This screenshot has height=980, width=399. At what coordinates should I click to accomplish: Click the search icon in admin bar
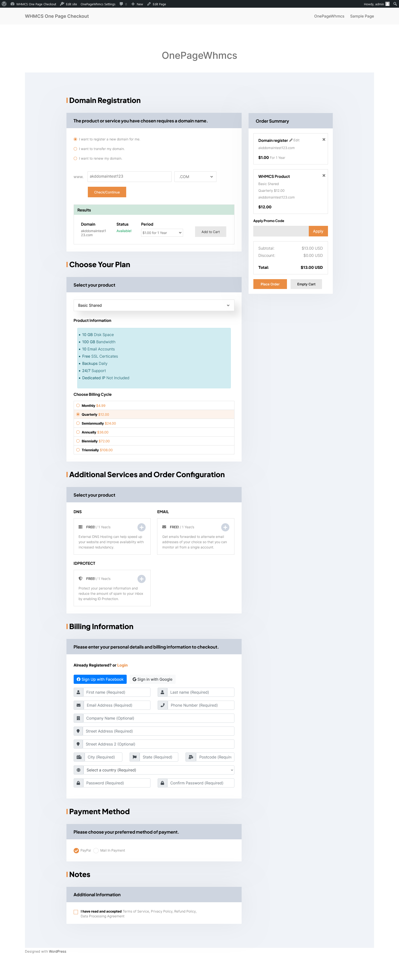[x=395, y=4]
